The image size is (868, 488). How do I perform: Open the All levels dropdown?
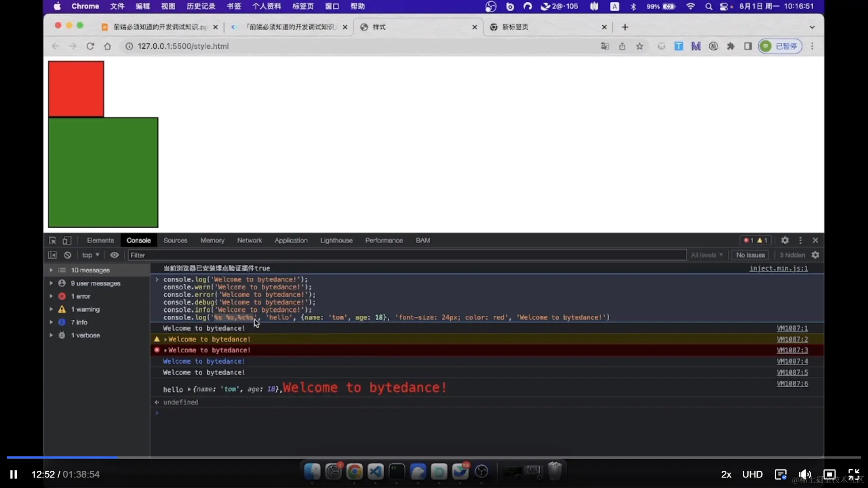point(707,255)
